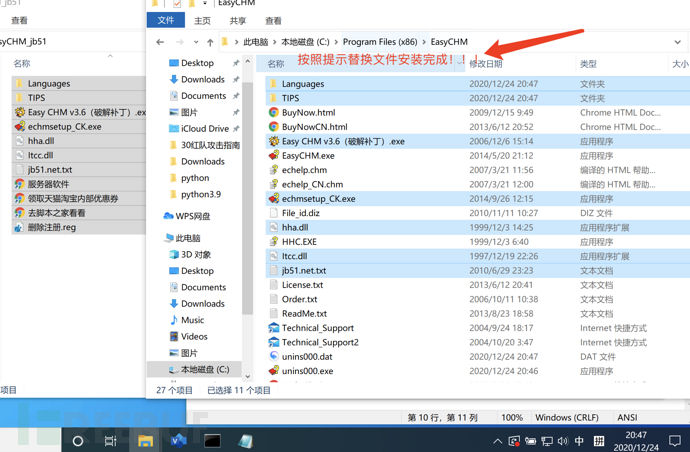Select License.txt file
This screenshot has height=452, width=690.
coord(302,285)
